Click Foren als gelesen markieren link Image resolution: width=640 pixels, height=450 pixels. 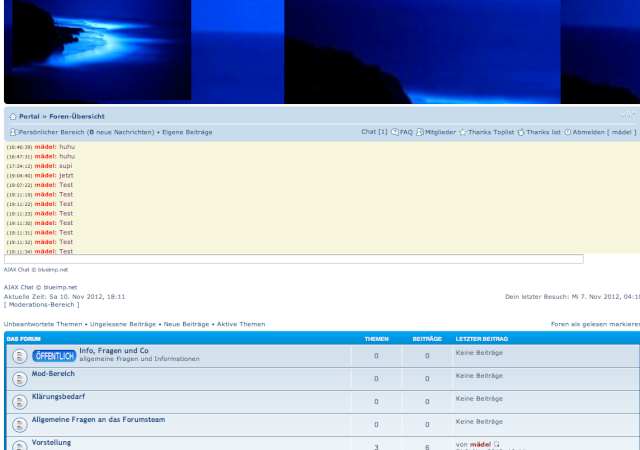pos(596,324)
